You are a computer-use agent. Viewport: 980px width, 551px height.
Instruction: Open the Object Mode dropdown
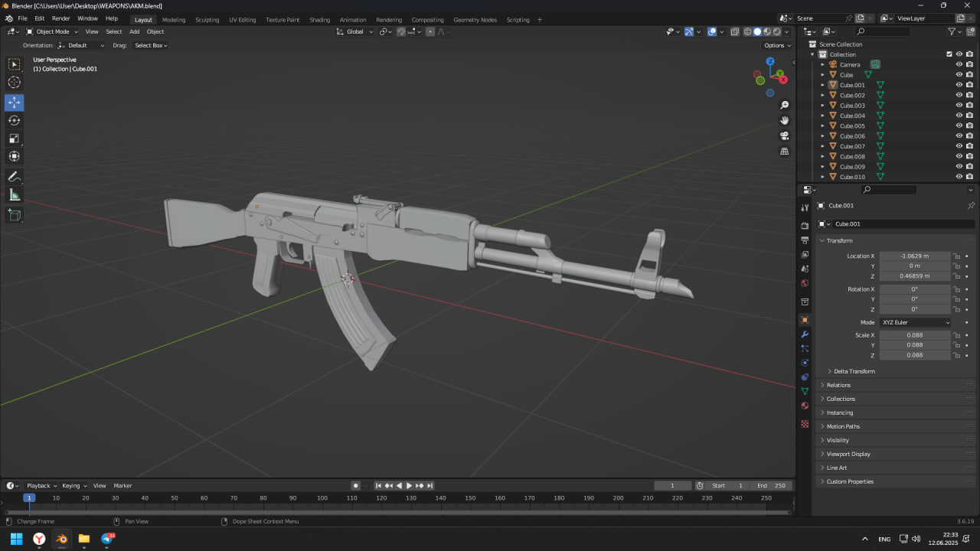[x=52, y=31]
